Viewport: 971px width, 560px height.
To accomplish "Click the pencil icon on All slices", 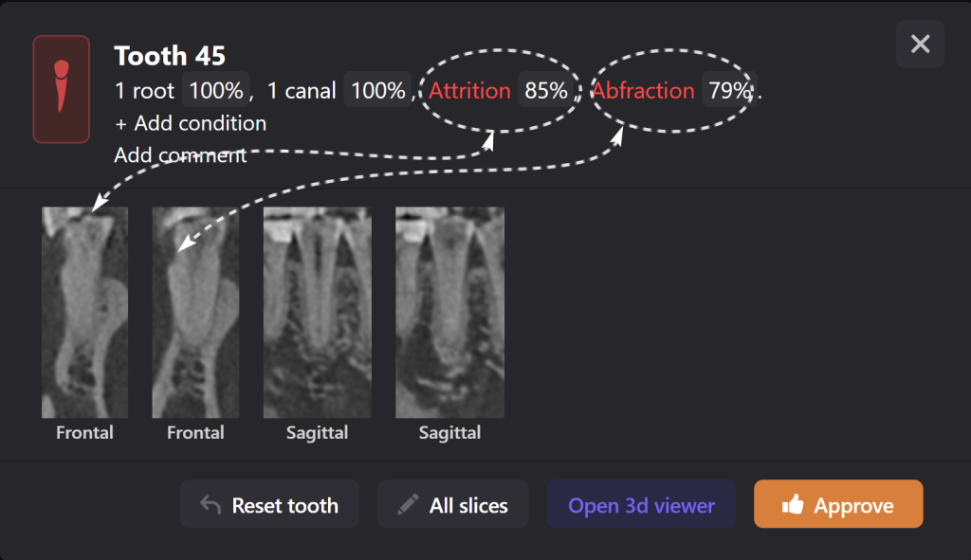I will coord(408,505).
